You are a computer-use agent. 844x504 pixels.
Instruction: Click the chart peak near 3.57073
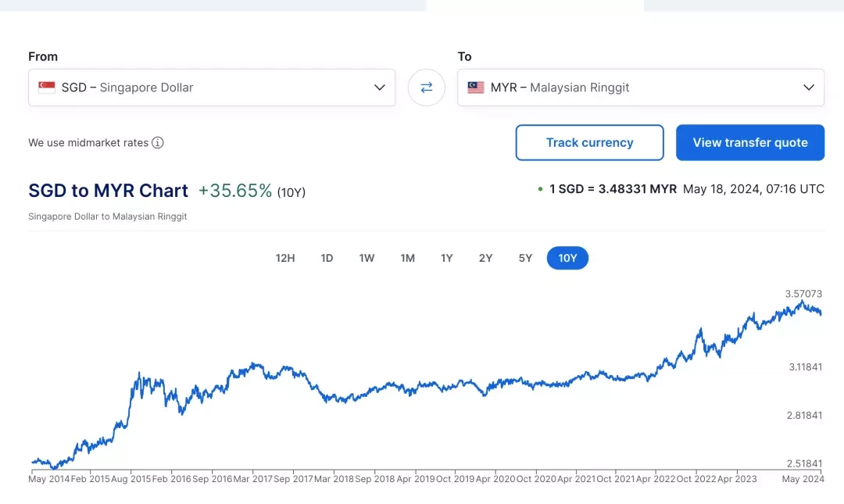[802, 302]
